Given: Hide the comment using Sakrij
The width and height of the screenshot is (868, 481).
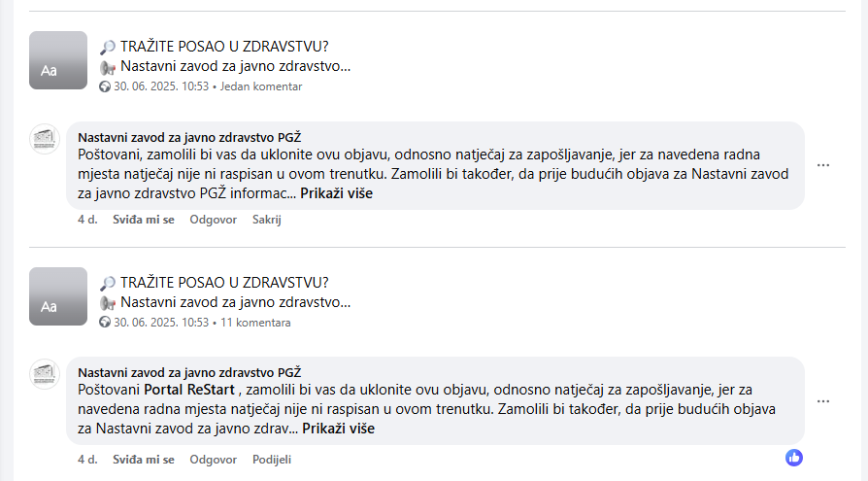Looking at the screenshot, I should click(266, 220).
